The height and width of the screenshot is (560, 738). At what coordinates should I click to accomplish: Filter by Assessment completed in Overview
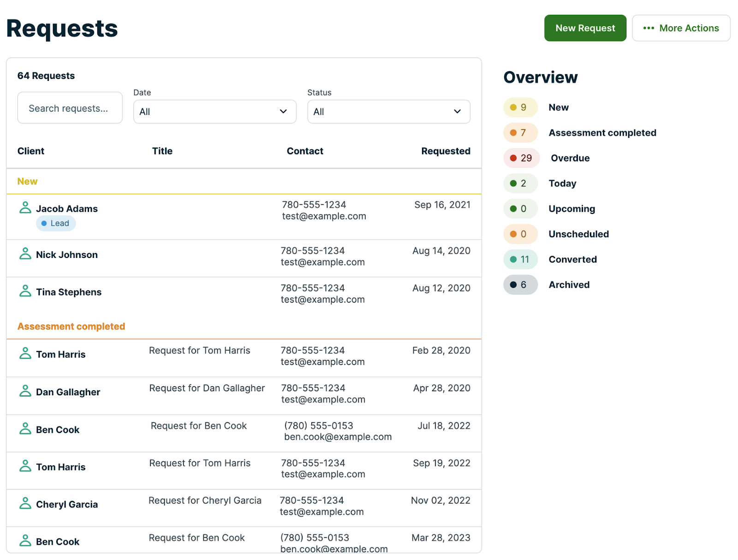pyautogui.click(x=602, y=133)
